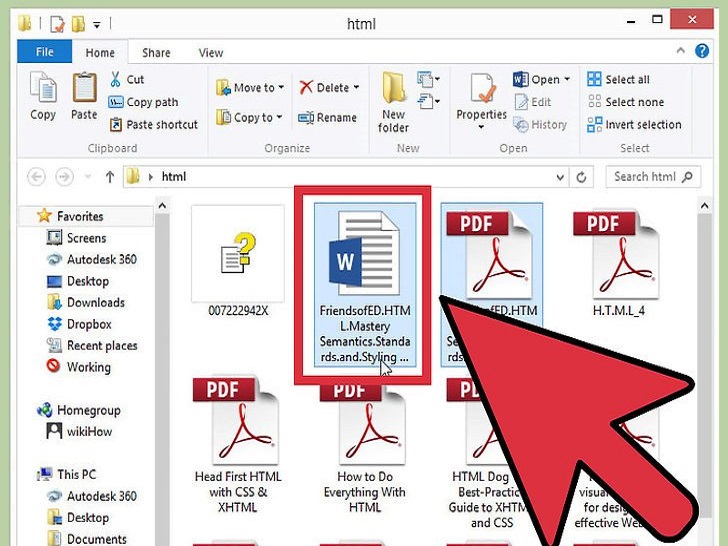Click the quick access Properties icon in title bar
Viewport: 728px width, 546px height.
coord(58,23)
